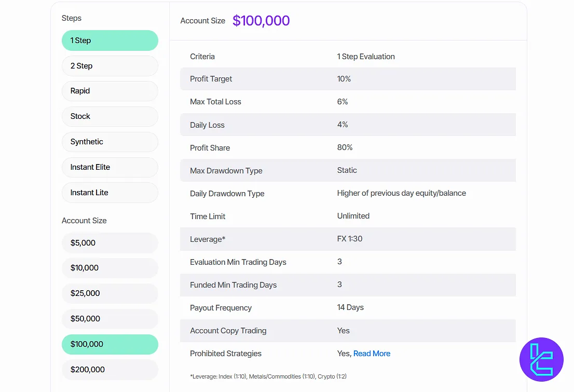
Task: Pick the Synthetic step option
Action: pyautogui.click(x=110, y=142)
